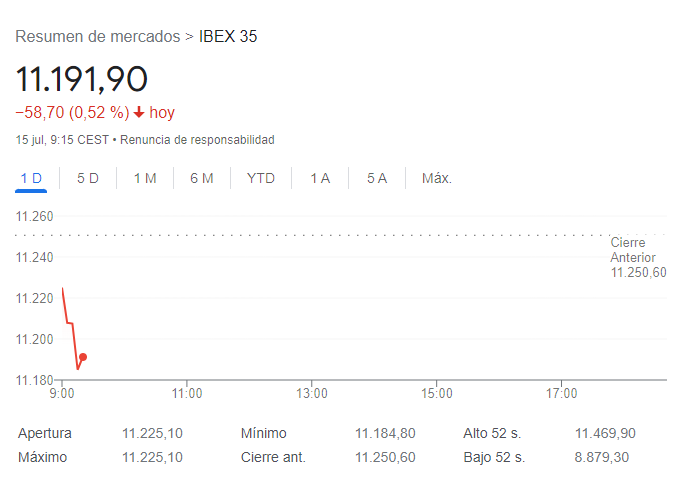Click the 11.191,90 index price
Image resolution: width=694 pixels, height=485 pixels.
(x=82, y=78)
